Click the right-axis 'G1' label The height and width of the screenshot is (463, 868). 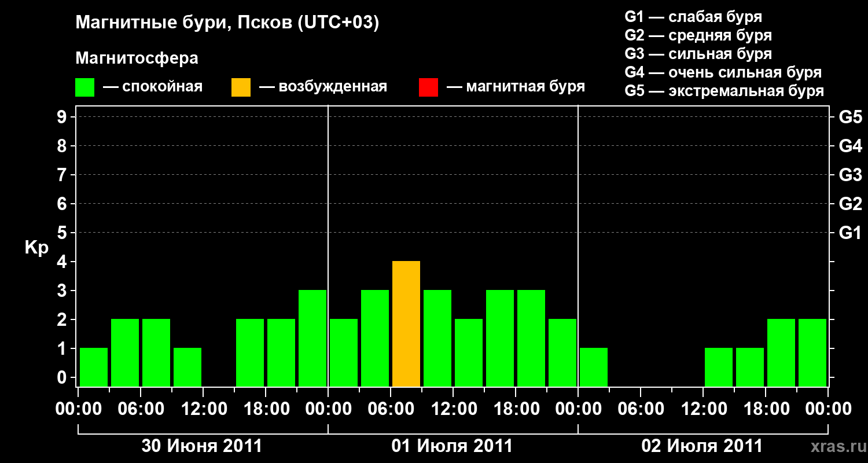click(851, 233)
